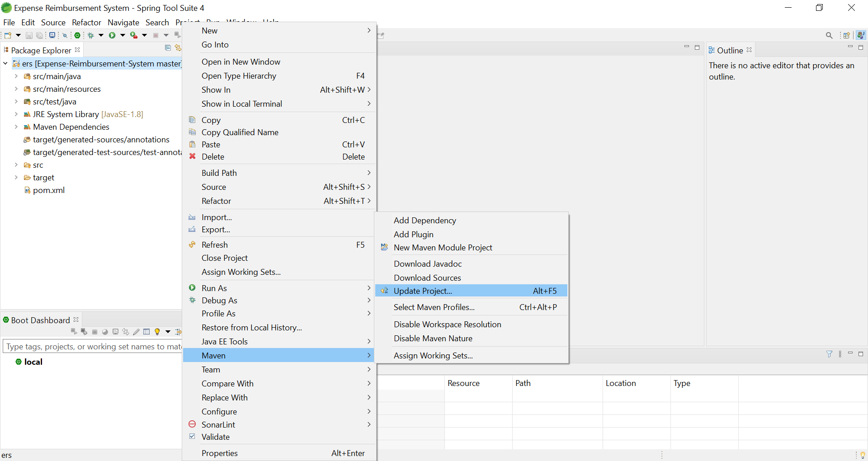Click Boot Dashboard debug process icon

[x=84, y=331]
